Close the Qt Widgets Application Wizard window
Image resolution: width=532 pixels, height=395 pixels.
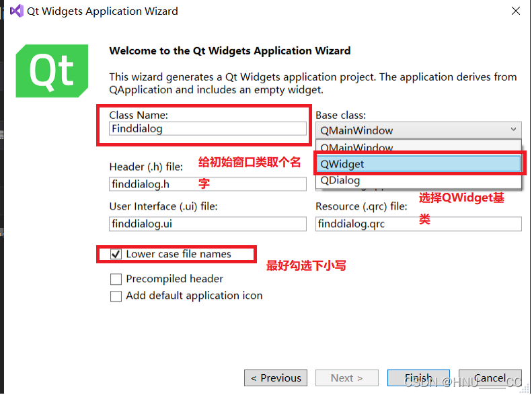point(516,11)
